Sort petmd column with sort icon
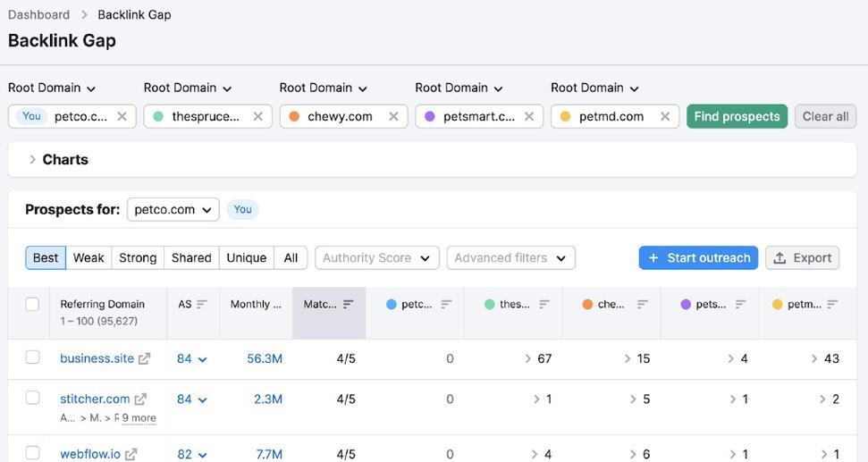Image resolution: width=868 pixels, height=462 pixels. pyautogui.click(x=832, y=305)
